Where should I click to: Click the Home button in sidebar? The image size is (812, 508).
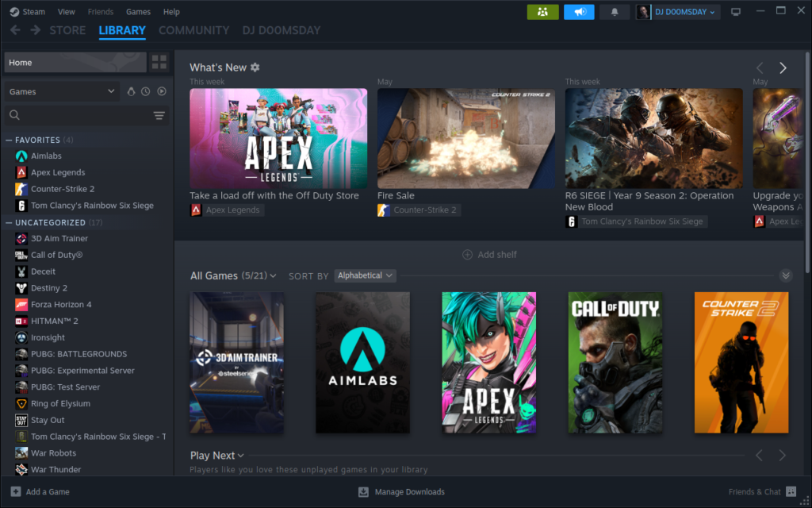point(75,62)
